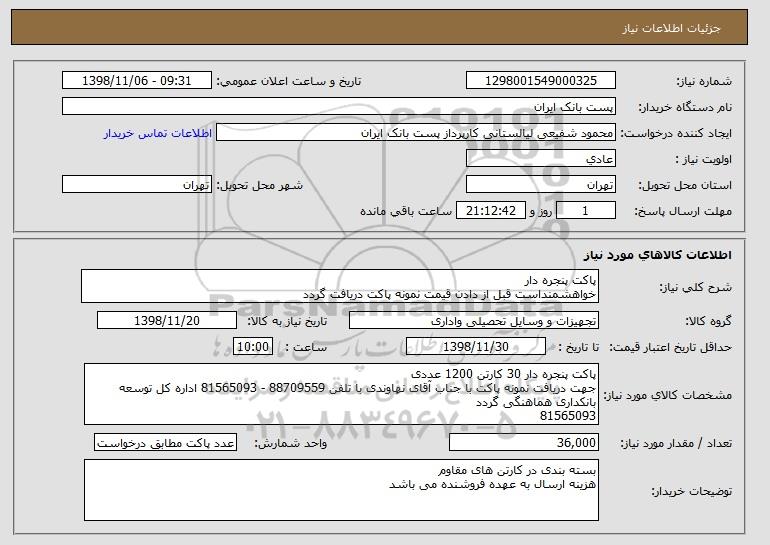Image resolution: width=770 pixels, height=545 pixels.
Task: Click the label تعداد / مقدار مورد نیاز
Action: click(676, 443)
